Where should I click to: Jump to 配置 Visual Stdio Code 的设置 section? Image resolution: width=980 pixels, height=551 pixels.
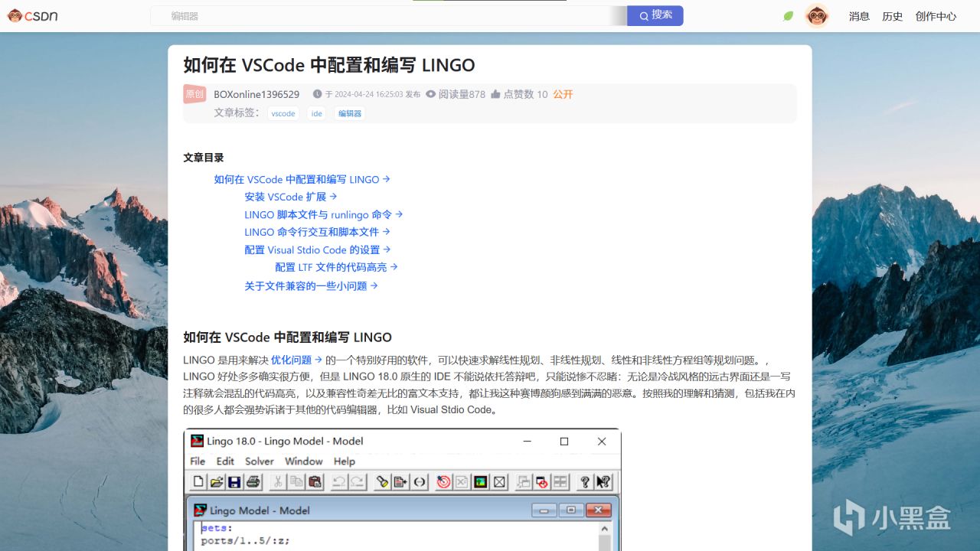[318, 249]
